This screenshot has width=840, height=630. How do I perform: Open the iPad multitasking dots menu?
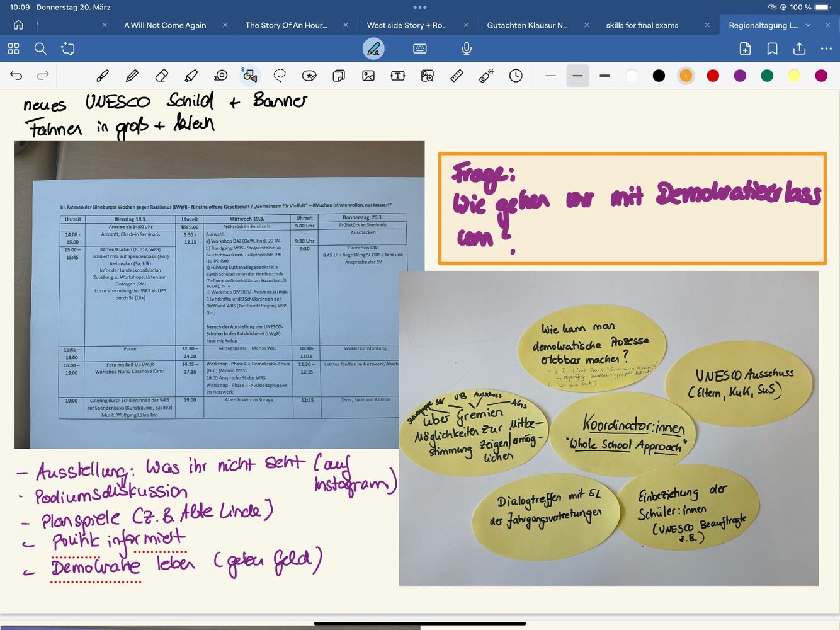[420, 8]
